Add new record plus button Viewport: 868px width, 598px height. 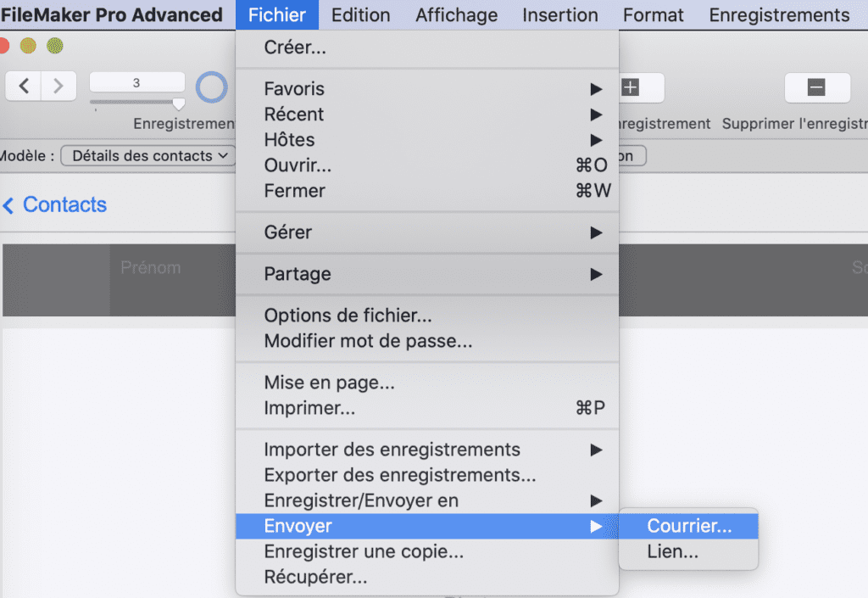[631, 87]
